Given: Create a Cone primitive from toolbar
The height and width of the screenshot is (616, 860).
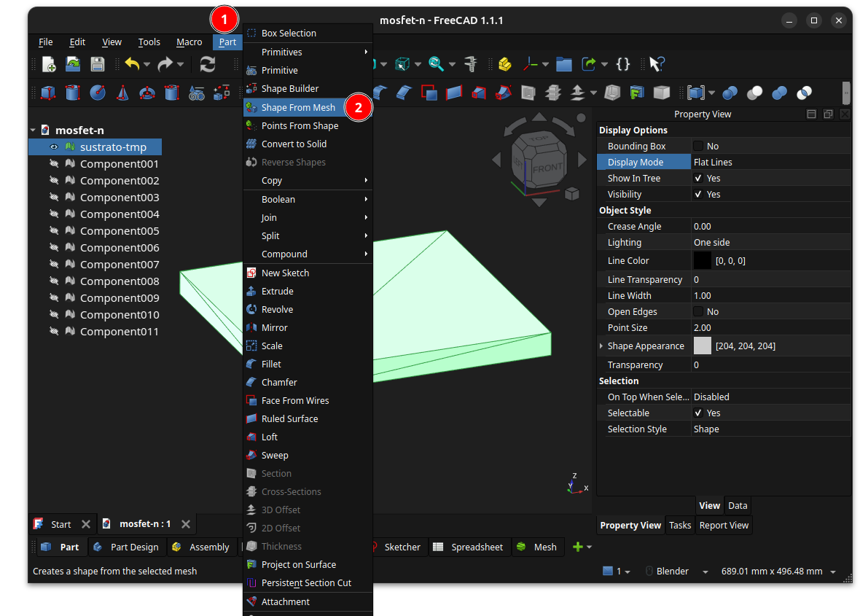Looking at the screenshot, I should click(x=122, y=93).
